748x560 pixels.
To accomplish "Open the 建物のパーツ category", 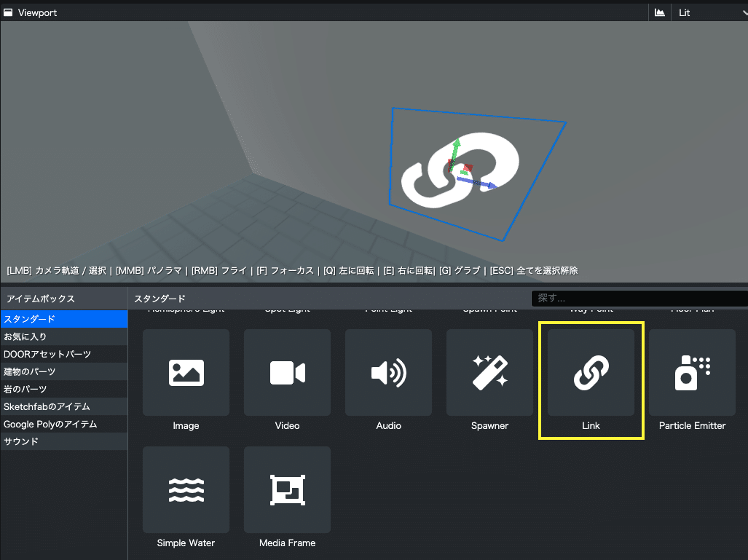I will [64, 371].
